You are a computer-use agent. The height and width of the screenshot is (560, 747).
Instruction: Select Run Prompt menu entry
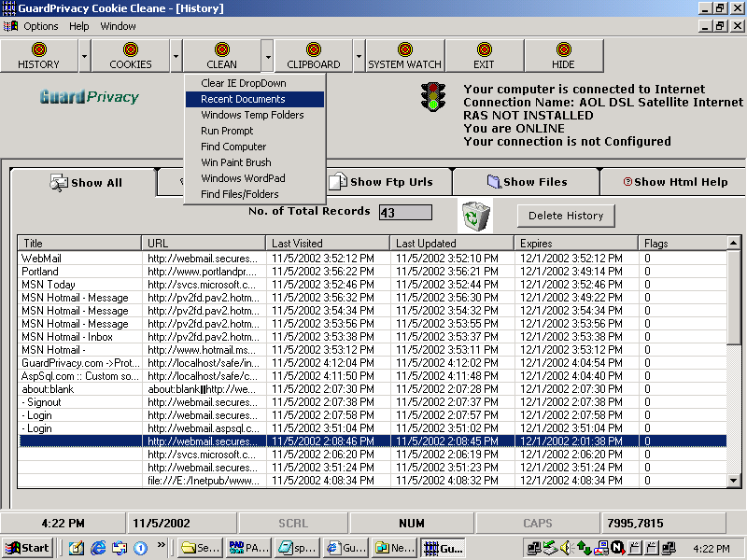(255, 131)
